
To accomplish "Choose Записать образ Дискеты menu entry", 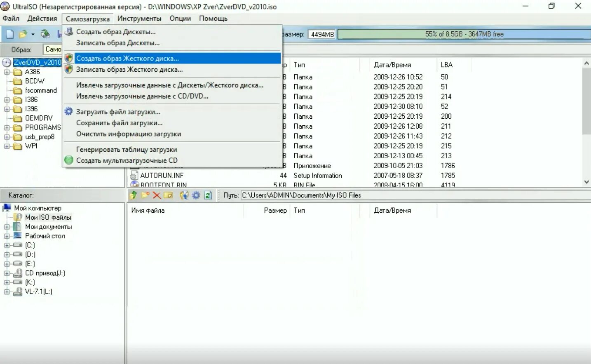I will tap(172, 43).
